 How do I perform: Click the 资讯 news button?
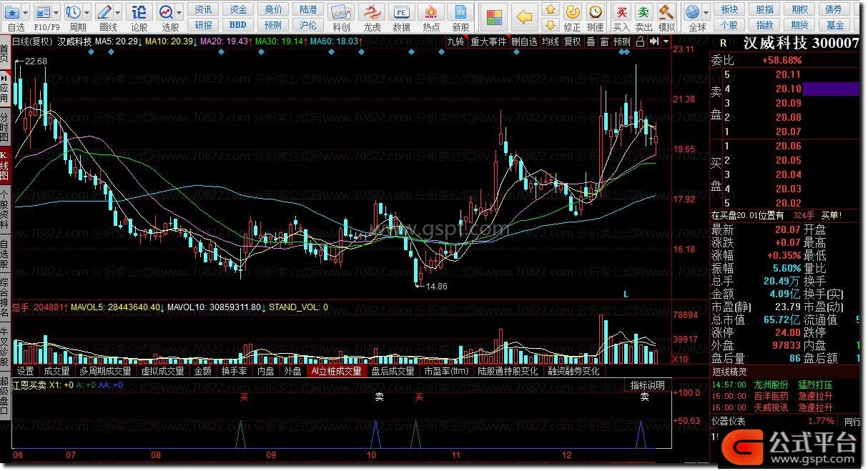coord(203,9)
